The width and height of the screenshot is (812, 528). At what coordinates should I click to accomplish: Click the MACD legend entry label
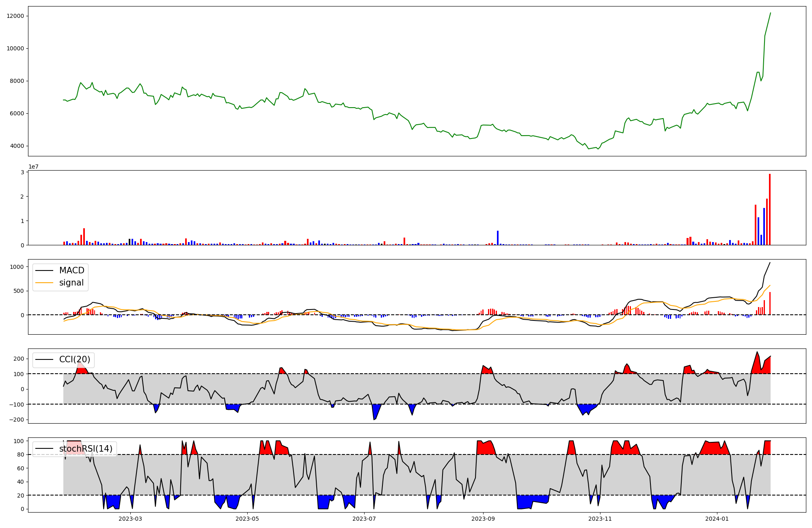point(71,270)
